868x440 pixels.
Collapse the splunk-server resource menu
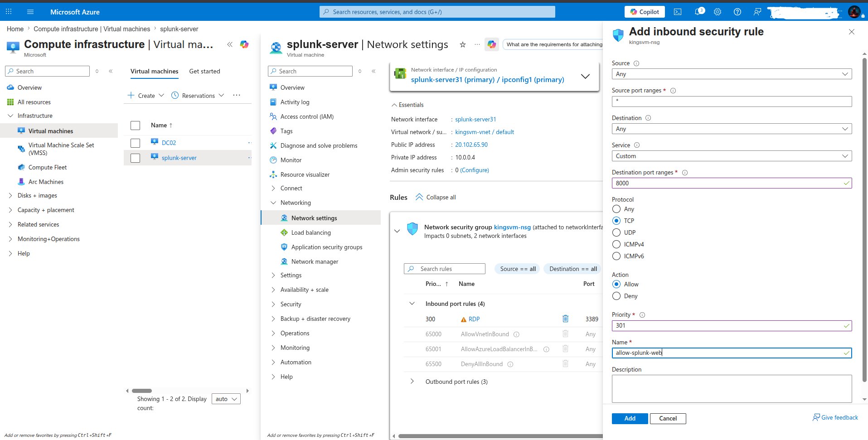click(x=373, y=71)
